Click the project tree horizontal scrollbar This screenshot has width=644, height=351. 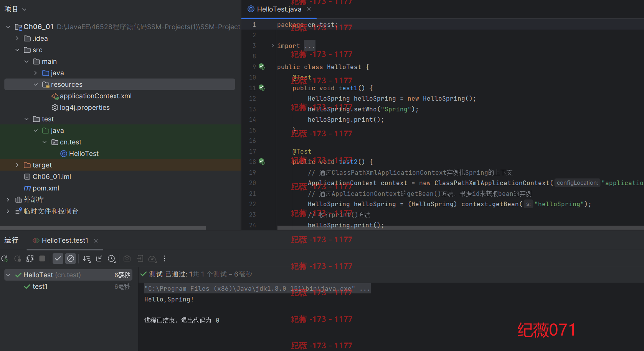103,228
